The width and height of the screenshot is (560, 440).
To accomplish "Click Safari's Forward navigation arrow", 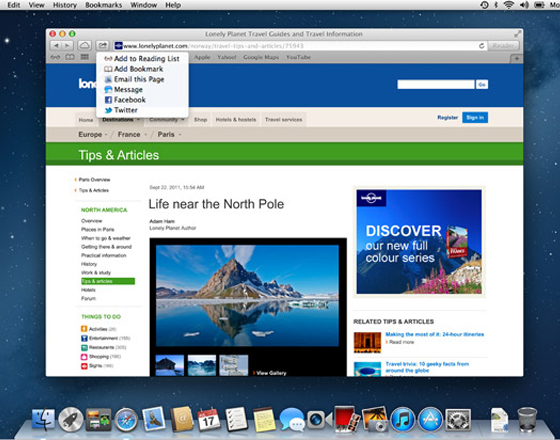I will [68, 46].
